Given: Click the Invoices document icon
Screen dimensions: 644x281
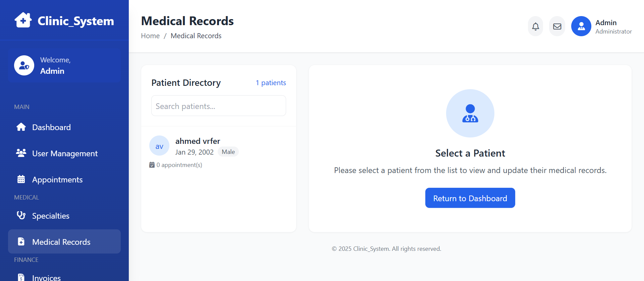Looking at the screenshot, I should point(21,277).
